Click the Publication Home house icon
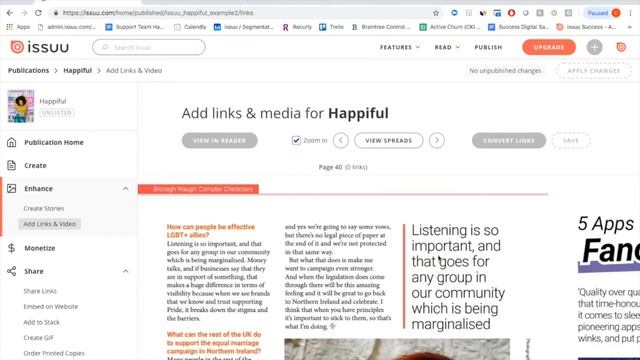Viewport: 640px width, 360px height. coord(11,142)
